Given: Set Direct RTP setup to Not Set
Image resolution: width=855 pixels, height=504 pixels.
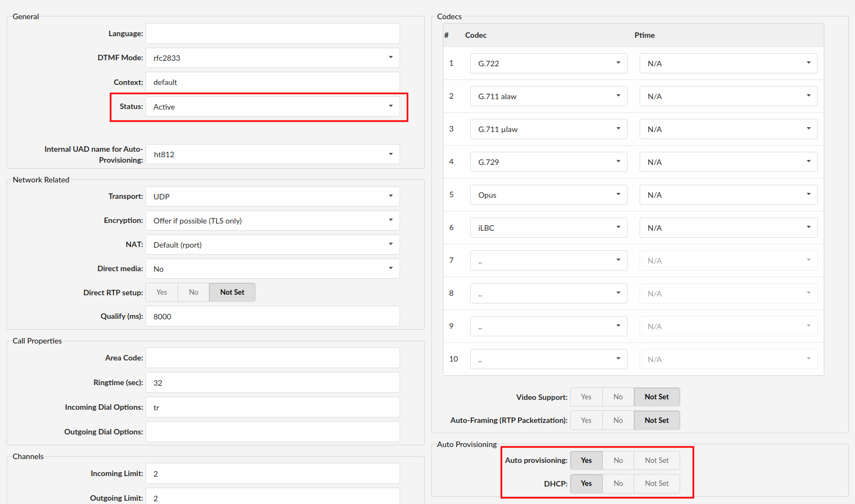Looking at the screenshot, I should click(232, 292).
